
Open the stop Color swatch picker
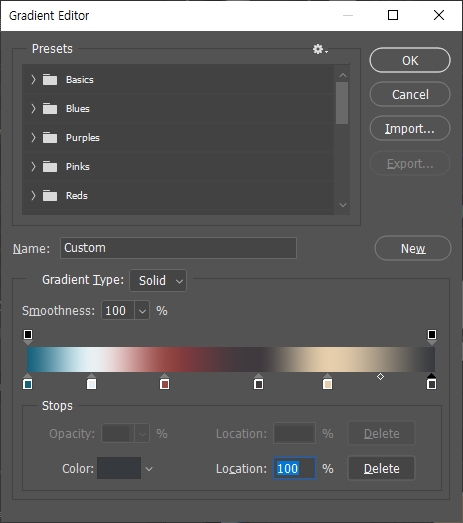[119, 468]
